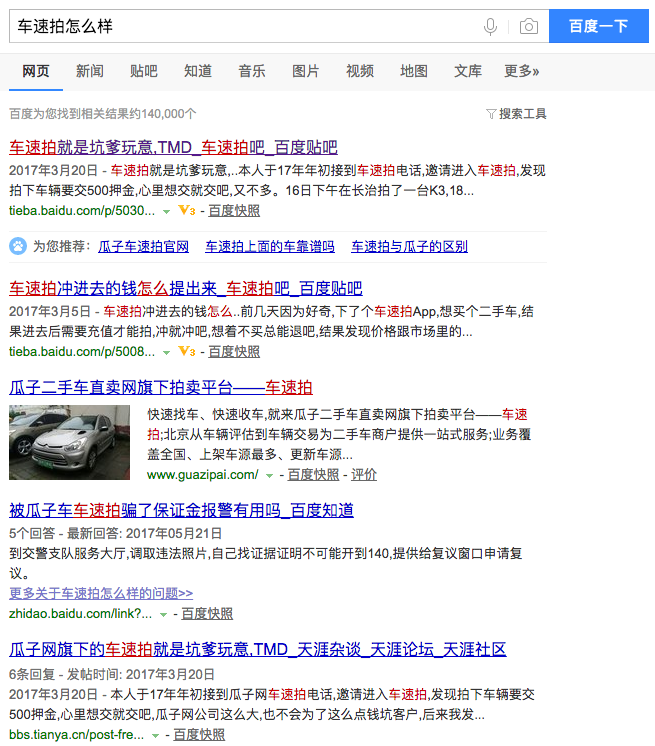
Task: Go to the 知道 tab
Action: pyautogui.click(x=198, y=71)
